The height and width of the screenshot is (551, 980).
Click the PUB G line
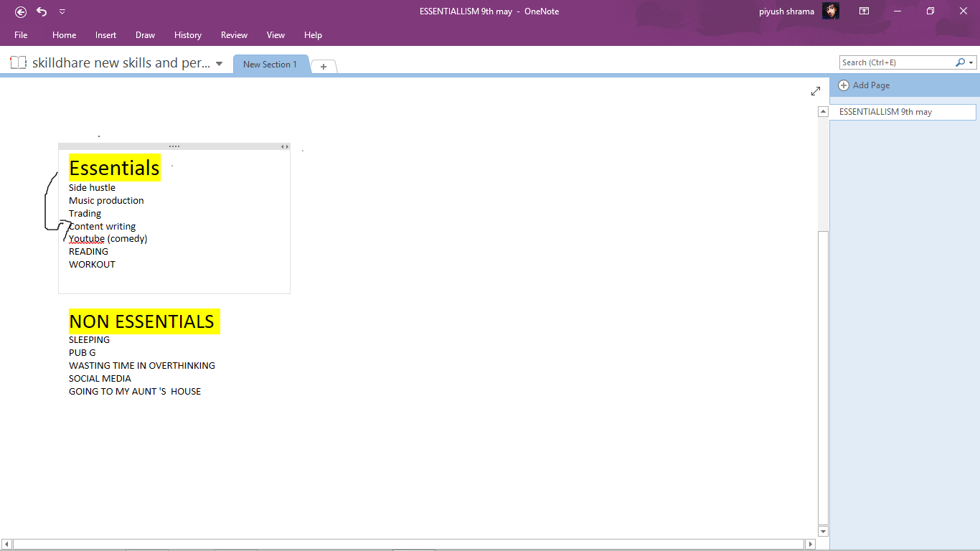(x=82, y=353)
